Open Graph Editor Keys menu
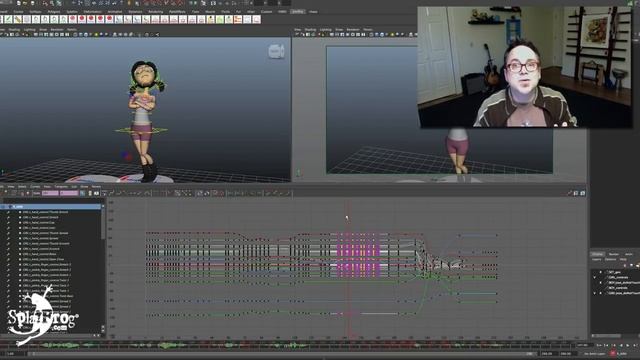The width and height of the screenshot is (640, 360). click(47, 187)
